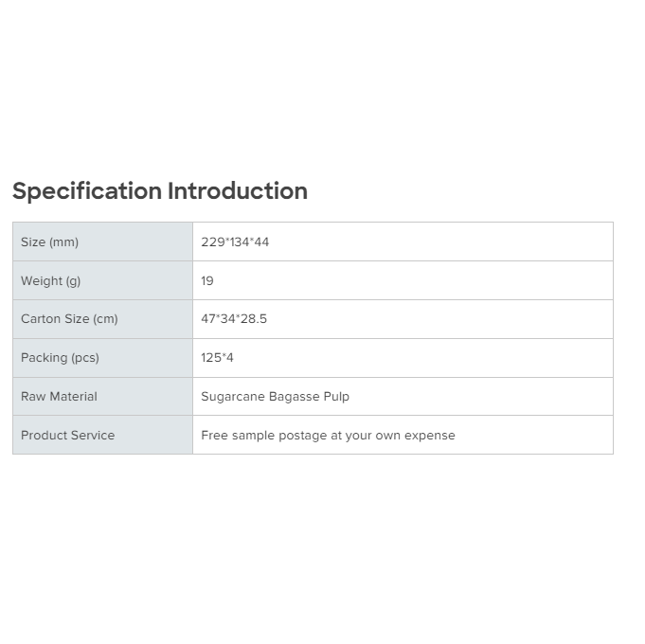Select the "Size (mm)" label cell
645x644 pixels.
(102, 242)
